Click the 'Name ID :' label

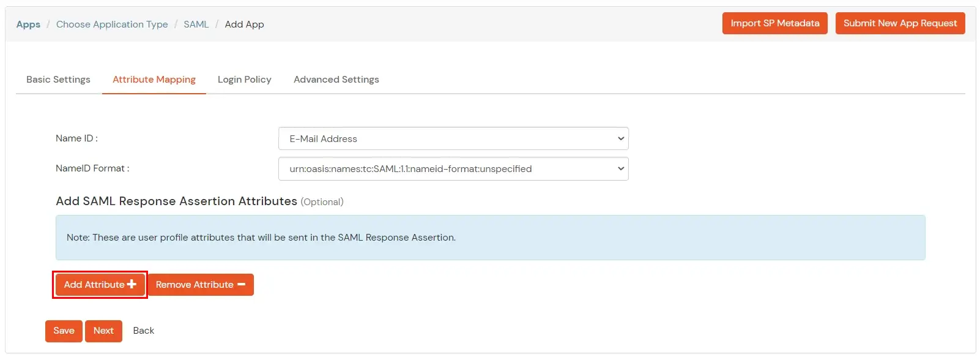coord(76,138)
